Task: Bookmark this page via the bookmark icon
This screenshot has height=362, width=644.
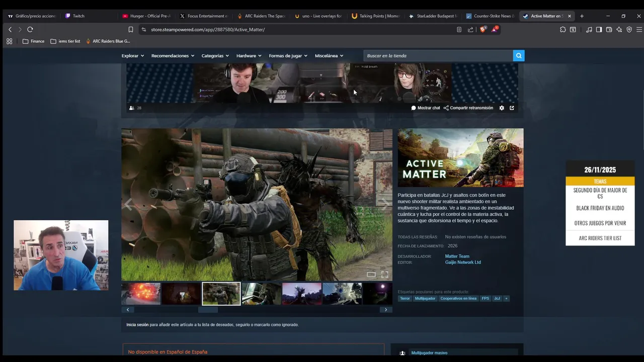Action: tap(131, 30)
